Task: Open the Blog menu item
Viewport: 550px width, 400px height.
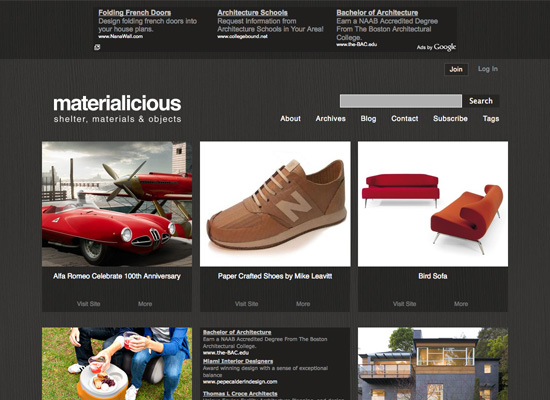Action: coord(368,119)
